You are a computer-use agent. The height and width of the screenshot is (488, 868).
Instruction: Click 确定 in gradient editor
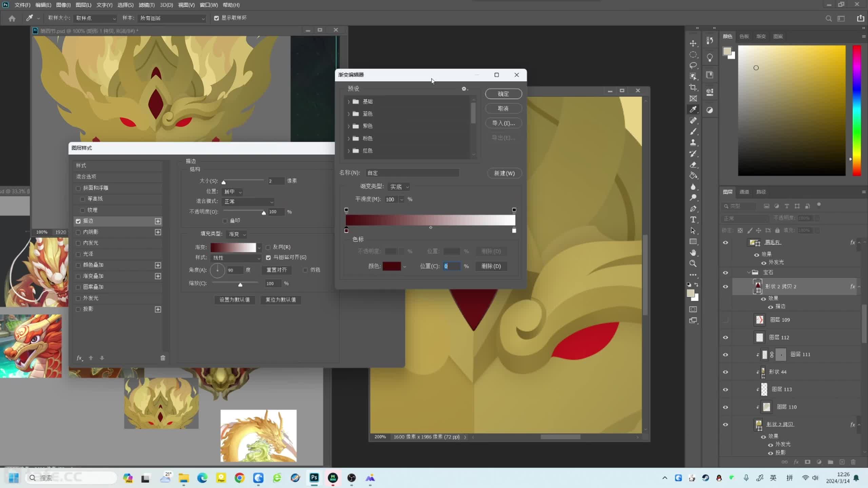tap(504, 94)
